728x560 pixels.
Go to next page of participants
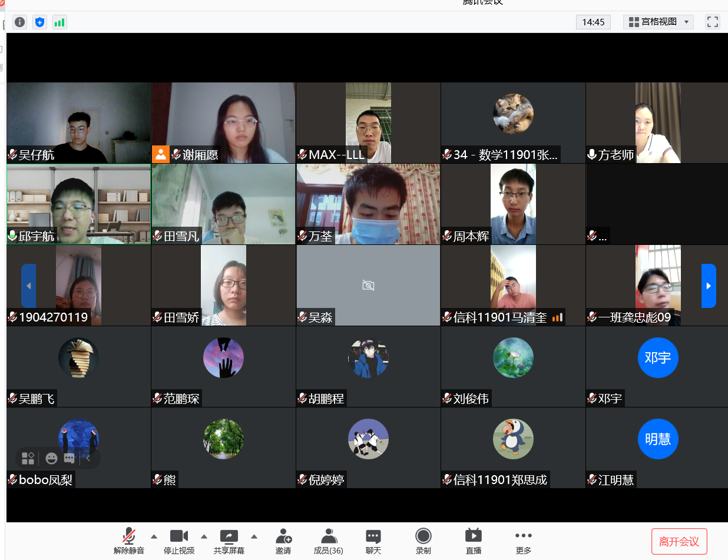(709, 286)
